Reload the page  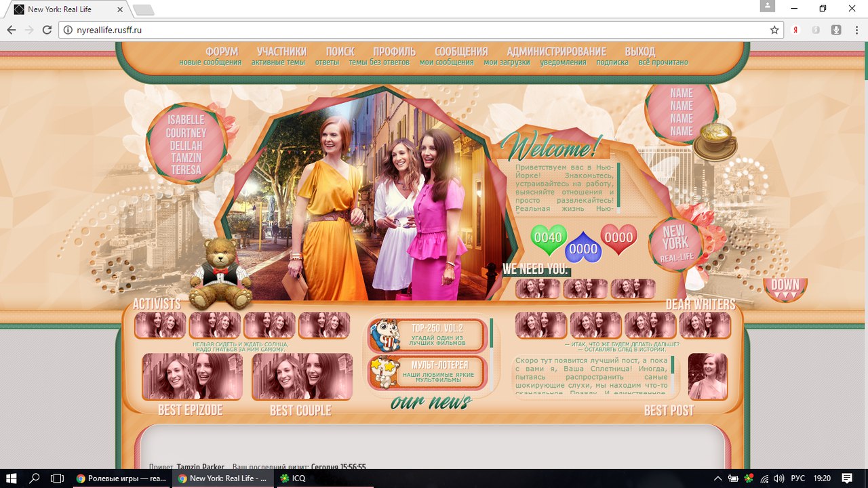(47, 30)
